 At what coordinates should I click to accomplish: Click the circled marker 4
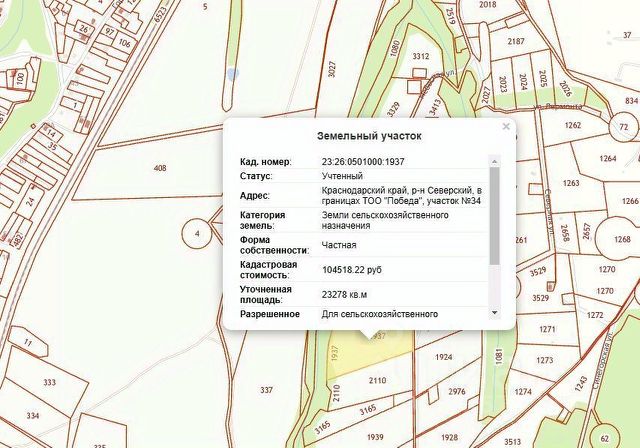pos(197,234)
